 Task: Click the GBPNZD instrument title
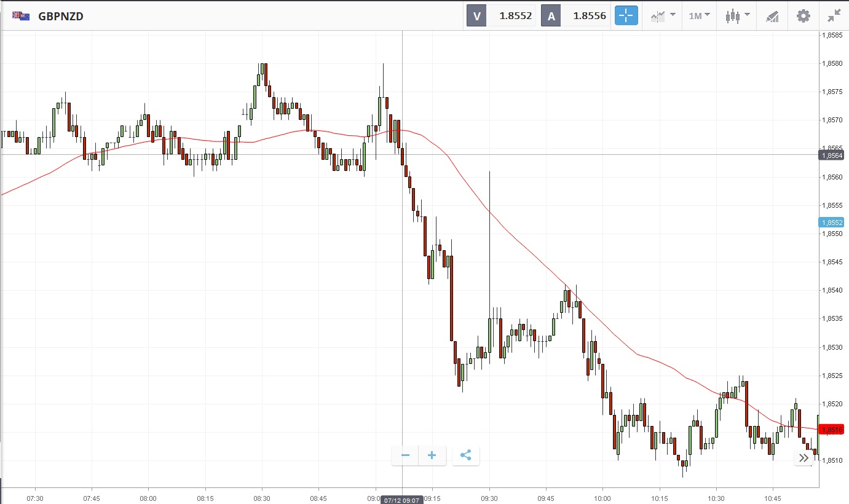tap(61, 17)
